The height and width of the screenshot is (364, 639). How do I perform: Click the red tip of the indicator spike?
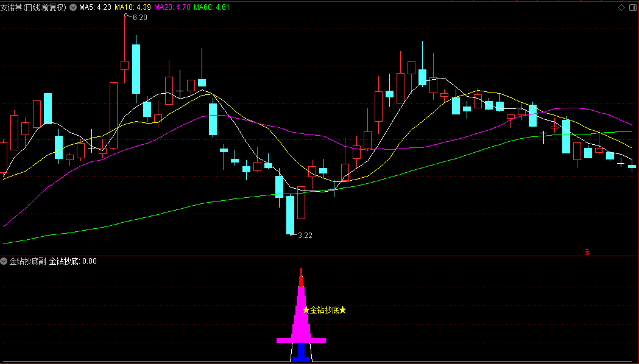(x=301, y=278)
